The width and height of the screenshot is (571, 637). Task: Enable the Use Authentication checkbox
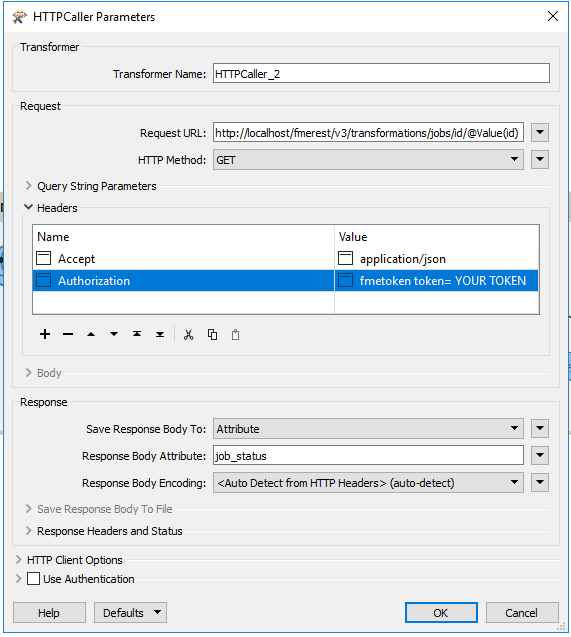click(x=33, y=578)
